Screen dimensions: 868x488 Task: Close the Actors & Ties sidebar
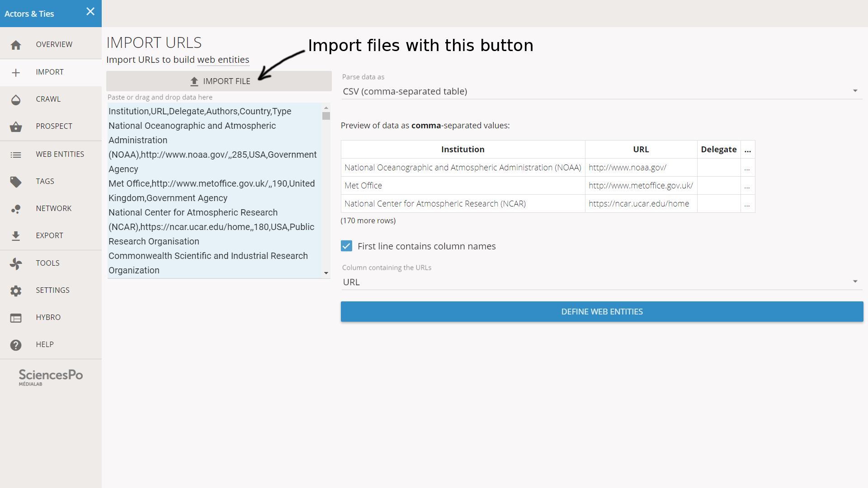tap(90, 11)
